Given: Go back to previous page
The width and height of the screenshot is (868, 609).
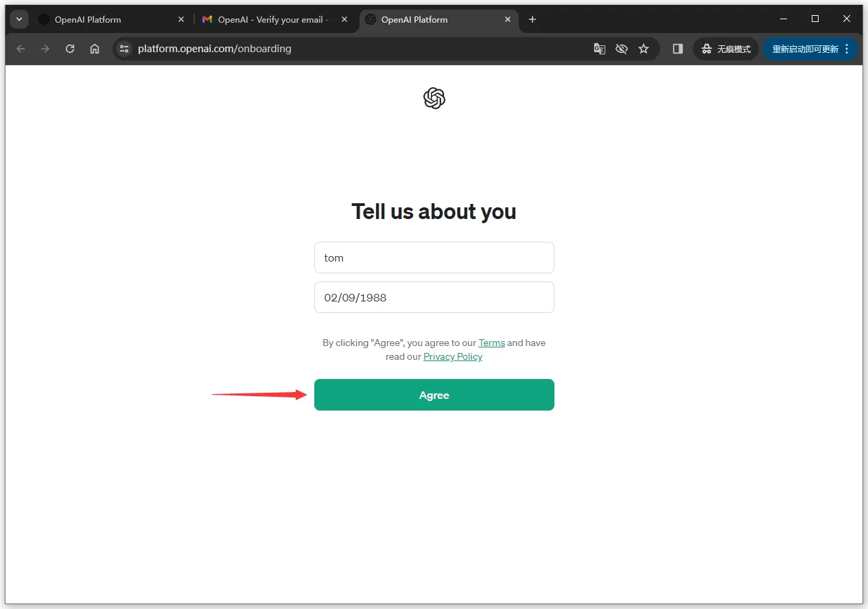Looking at the screenshot, I should pos(21,49).
